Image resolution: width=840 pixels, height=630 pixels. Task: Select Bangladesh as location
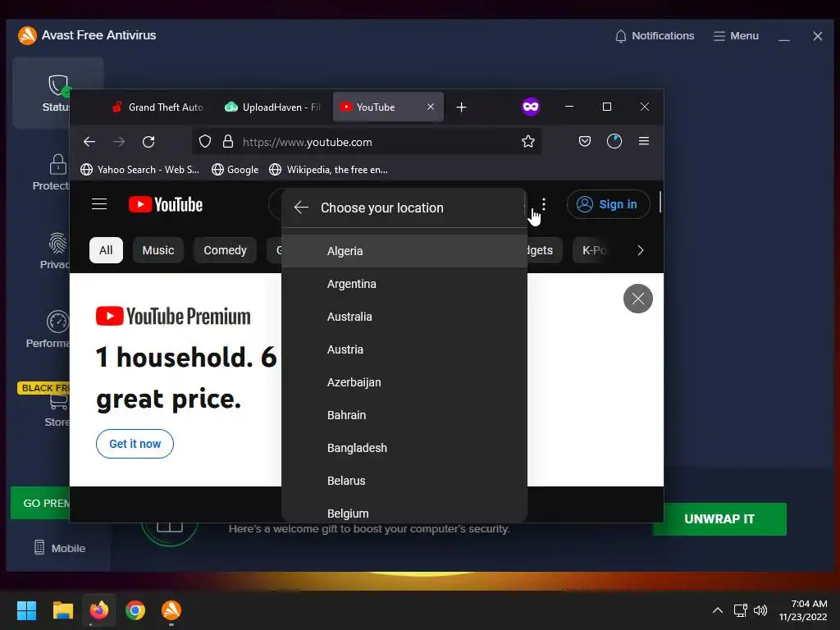click(x=404, y=448)
